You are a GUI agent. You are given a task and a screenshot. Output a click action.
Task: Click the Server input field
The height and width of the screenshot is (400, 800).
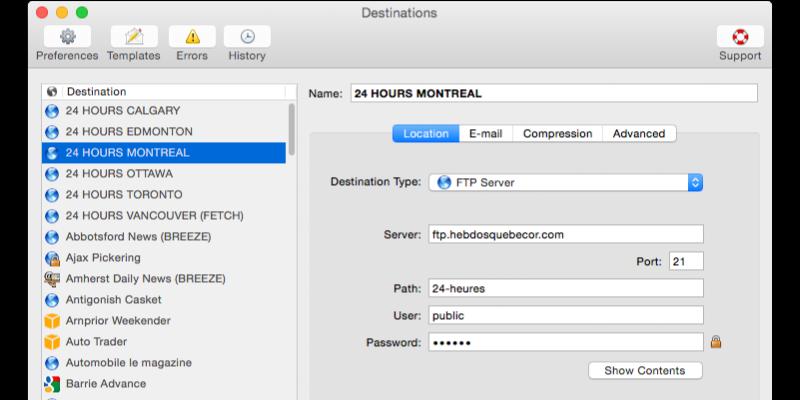[566, 234]
